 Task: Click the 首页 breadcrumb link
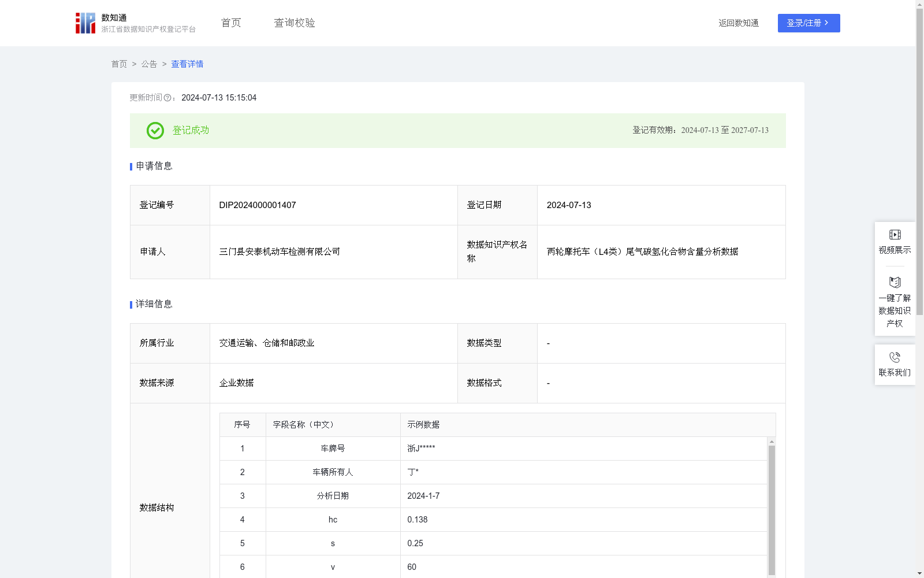tap(119, 64)
